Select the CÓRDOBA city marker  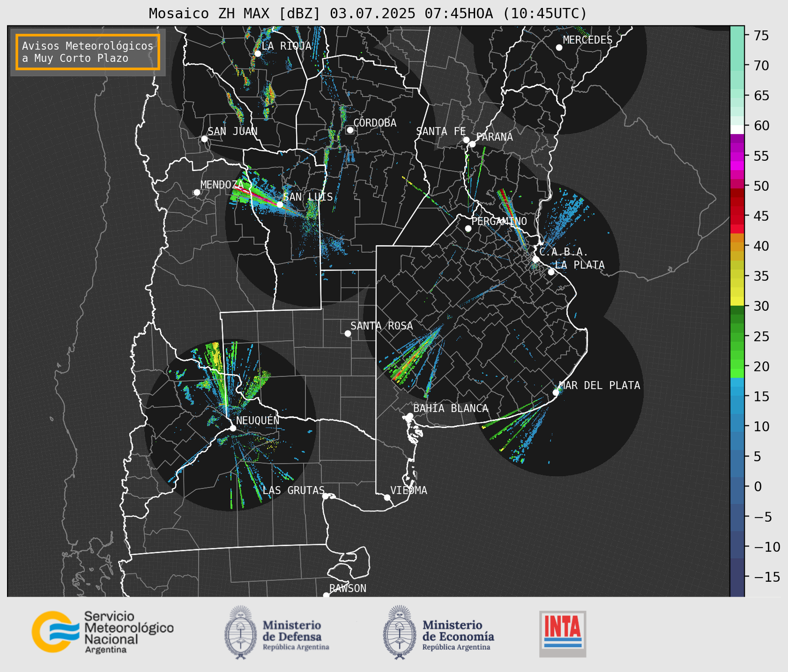coord(350,130)
